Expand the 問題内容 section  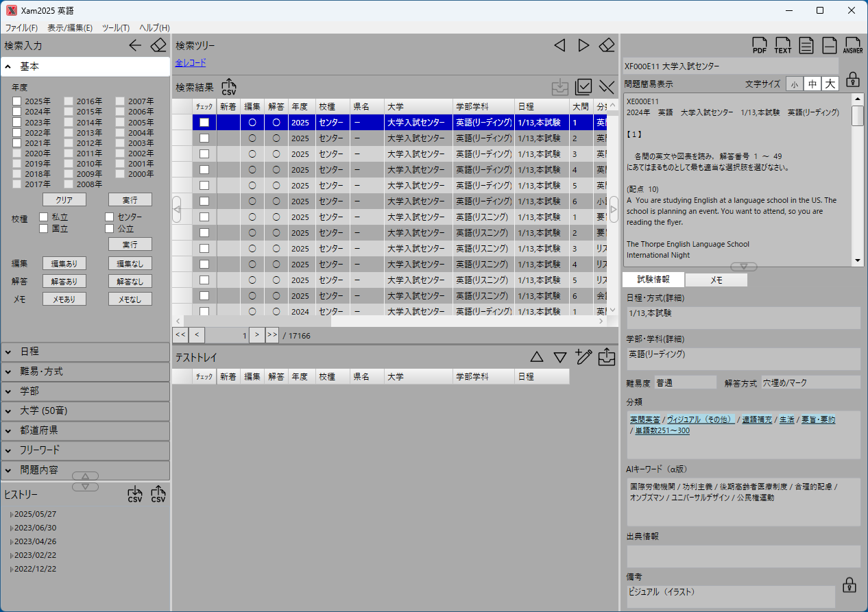85,471
